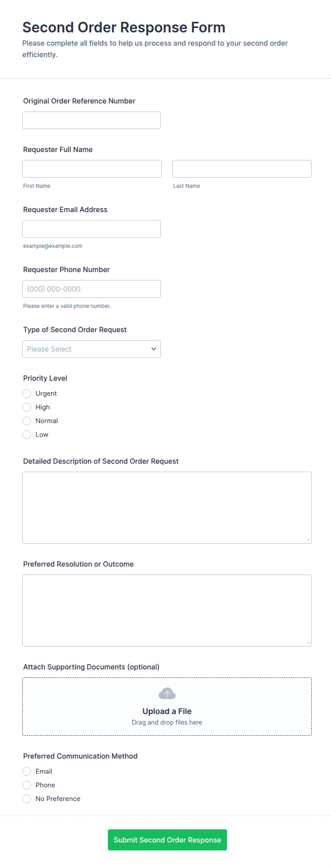Click the First Name input box
Viewport: 331px width, 868px height.
(x=92, y=169)
